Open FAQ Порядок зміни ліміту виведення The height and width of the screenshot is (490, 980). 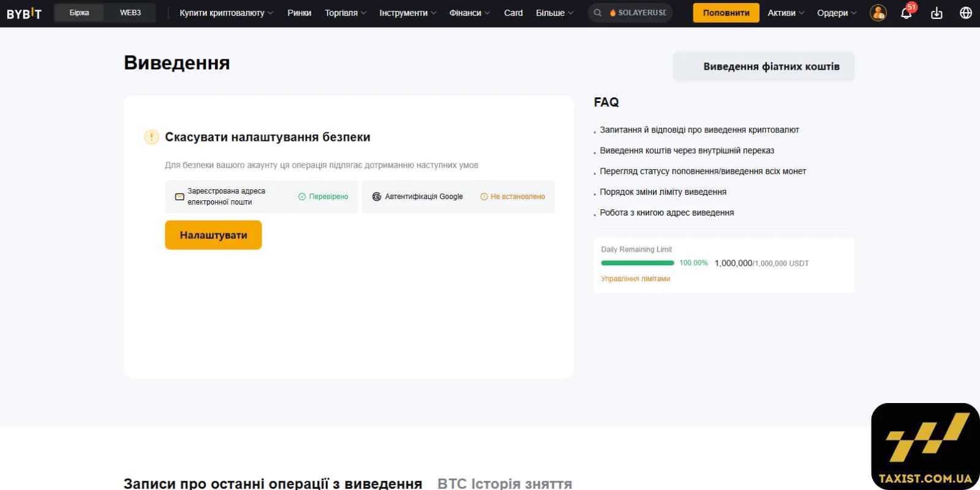[x=663, y=192]
